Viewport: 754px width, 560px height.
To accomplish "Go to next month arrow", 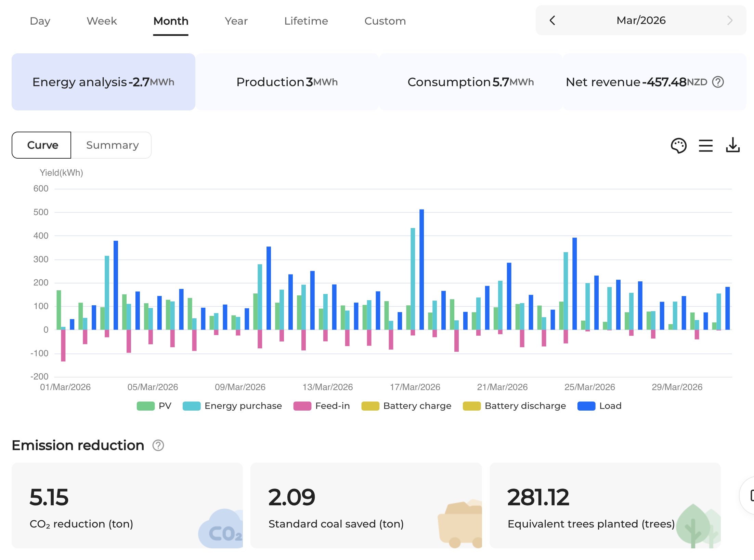I will coord(729,21).
